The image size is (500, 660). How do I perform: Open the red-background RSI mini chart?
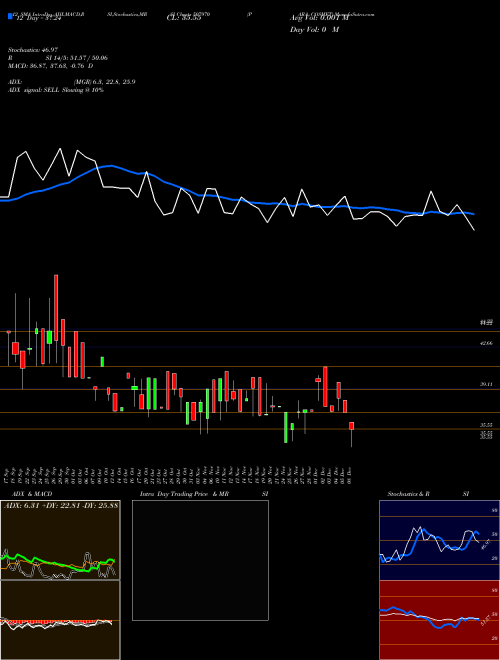click(x=439, y=620)
